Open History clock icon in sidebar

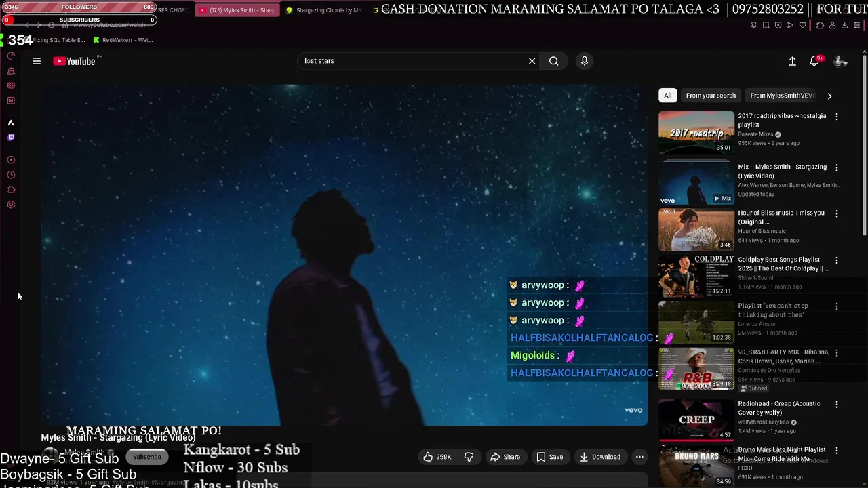11,175
